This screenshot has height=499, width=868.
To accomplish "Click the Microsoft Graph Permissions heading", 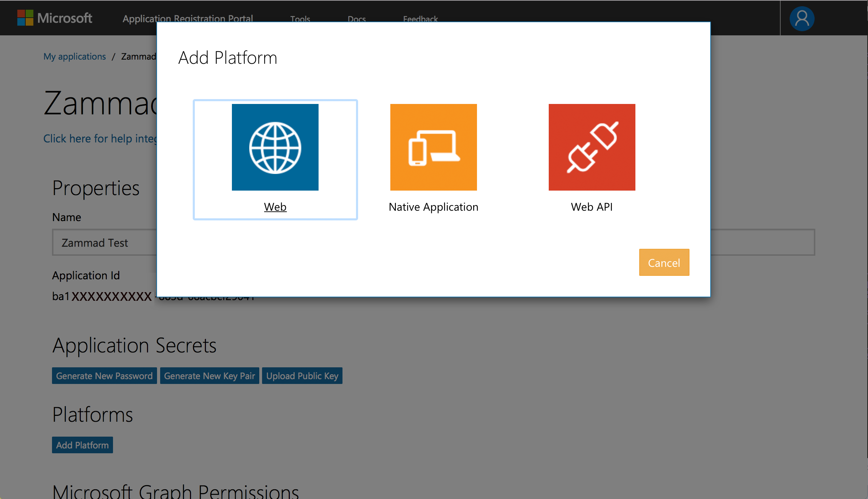I will pyautogui.click(x=176, y=491).
